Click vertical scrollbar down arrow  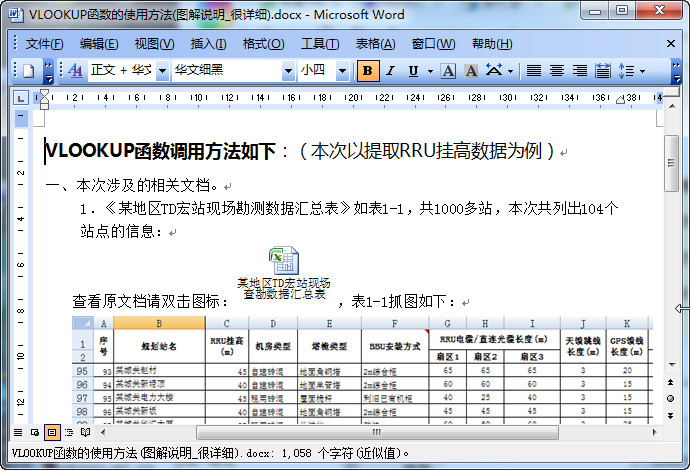click(672, 365)
